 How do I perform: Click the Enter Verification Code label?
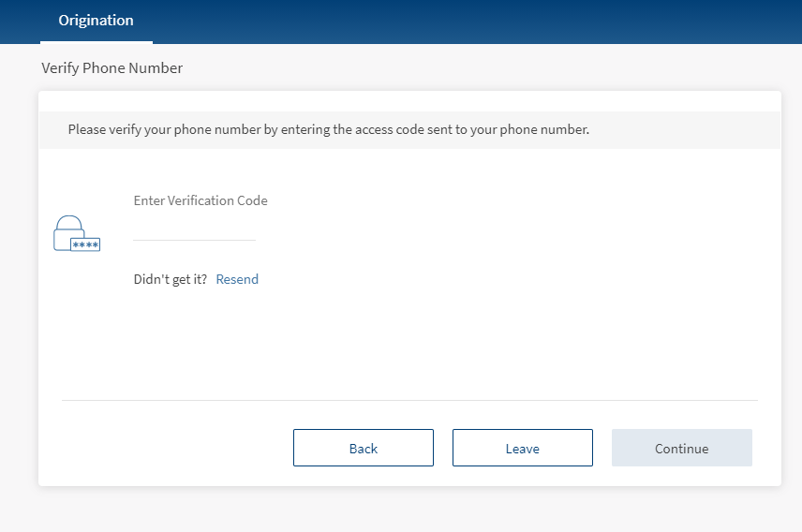click(200, 200)
